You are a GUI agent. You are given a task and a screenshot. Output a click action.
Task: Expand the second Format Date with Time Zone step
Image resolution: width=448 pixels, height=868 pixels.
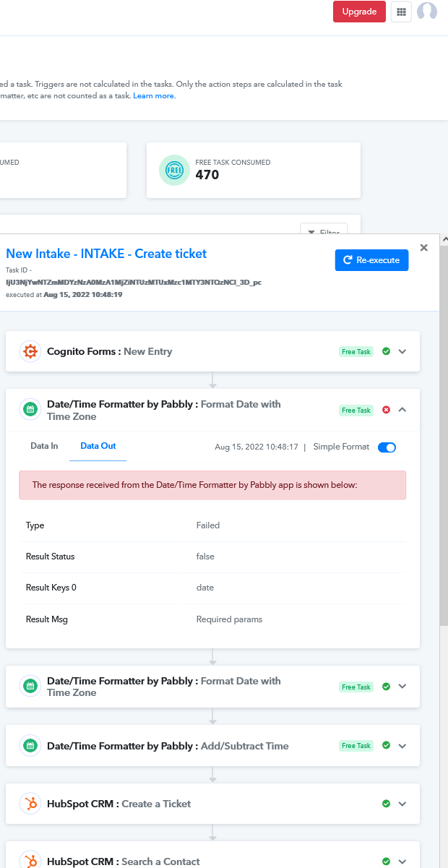tap(402, 687)
